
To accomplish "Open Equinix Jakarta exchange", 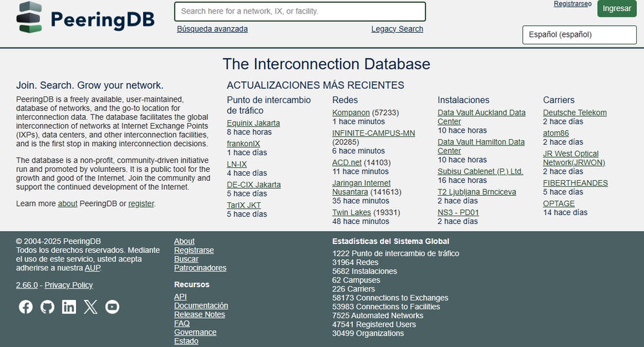I will 253,123.
